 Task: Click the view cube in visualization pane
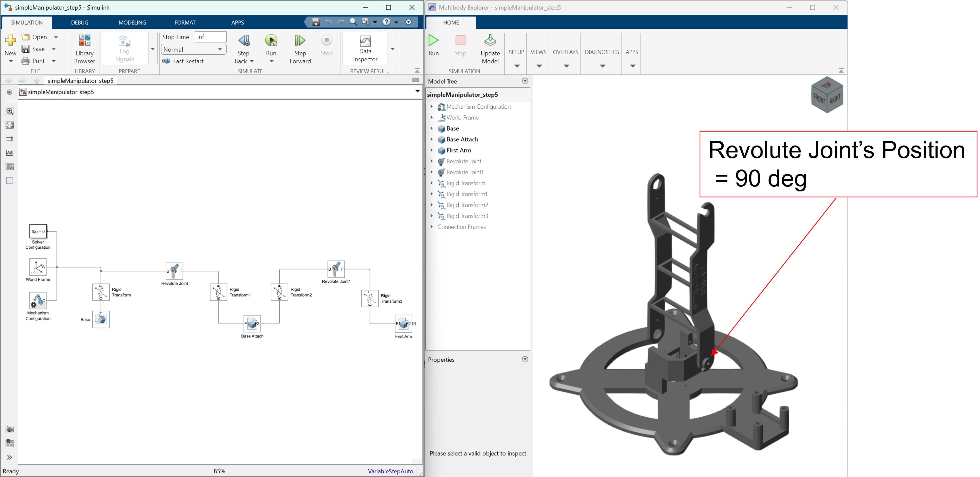pos(827,95)
